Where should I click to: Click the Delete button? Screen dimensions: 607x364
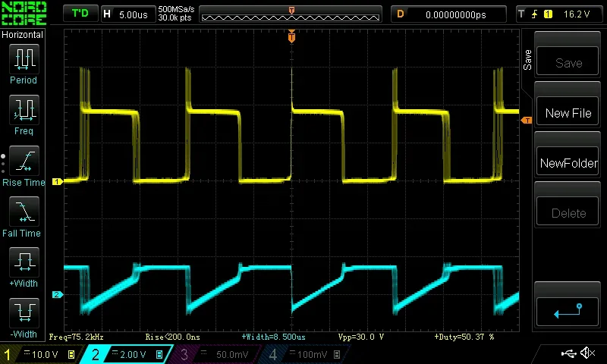(568, 211)
